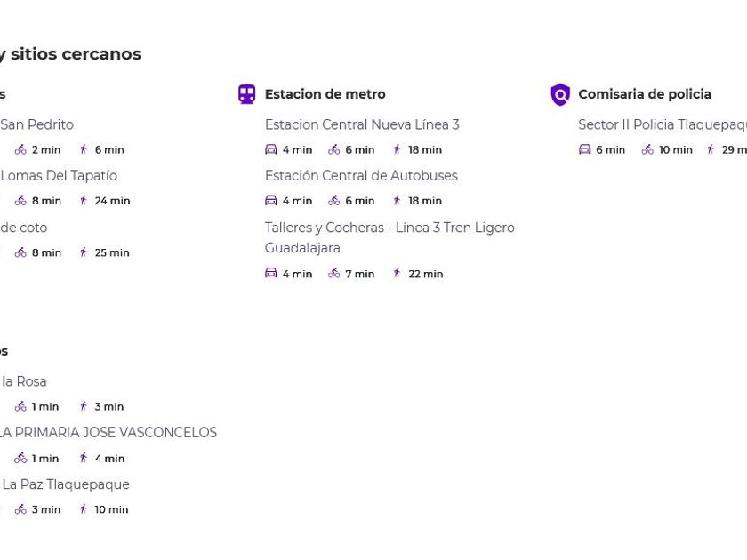The height and width of the screenshot is (560, 747).
Task: Click bicycle icon under San Pedrito
Action: (x=20, y=149)
